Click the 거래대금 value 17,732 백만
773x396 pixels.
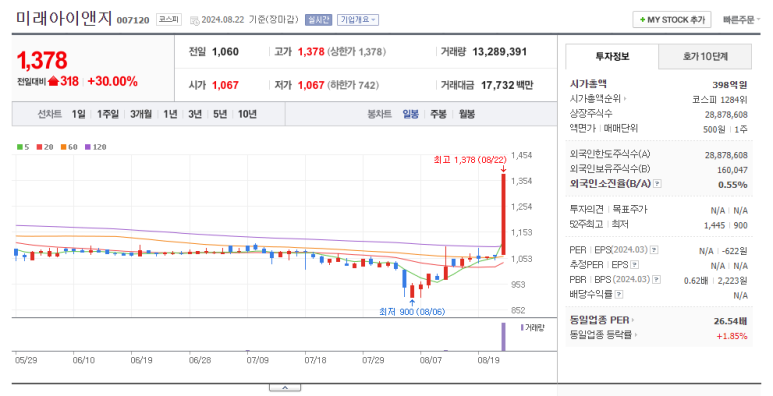coord(507,85)
